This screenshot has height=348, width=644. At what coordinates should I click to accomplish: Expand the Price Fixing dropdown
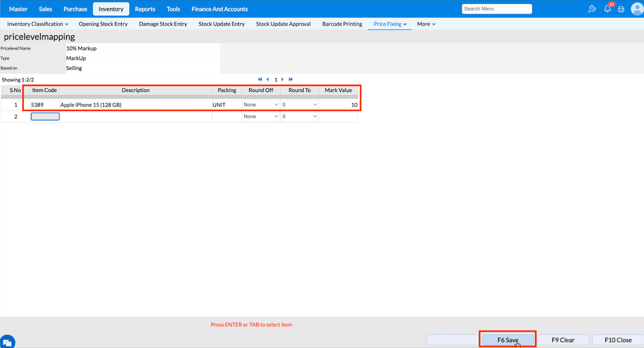pyautogui.click(x=390, y=24)
